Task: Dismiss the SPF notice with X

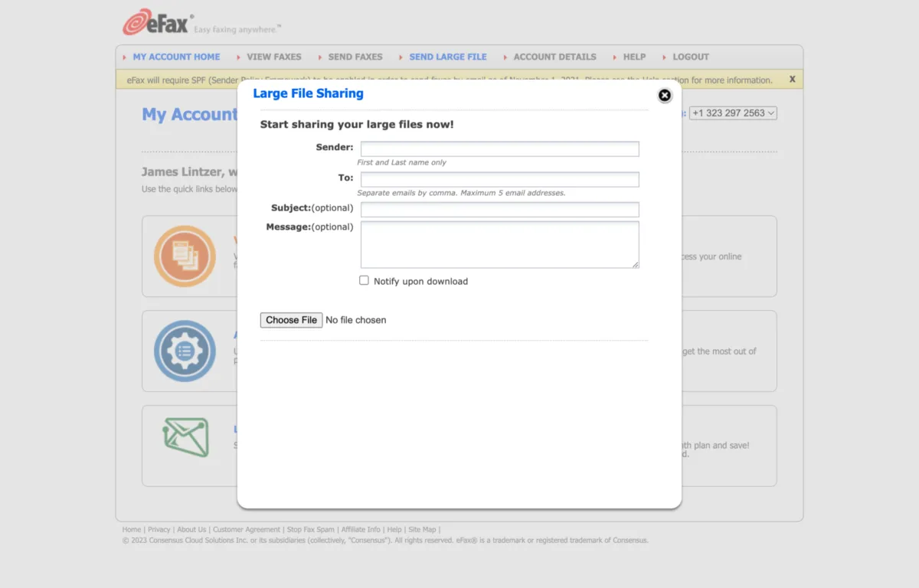Action: pos(793,79)
